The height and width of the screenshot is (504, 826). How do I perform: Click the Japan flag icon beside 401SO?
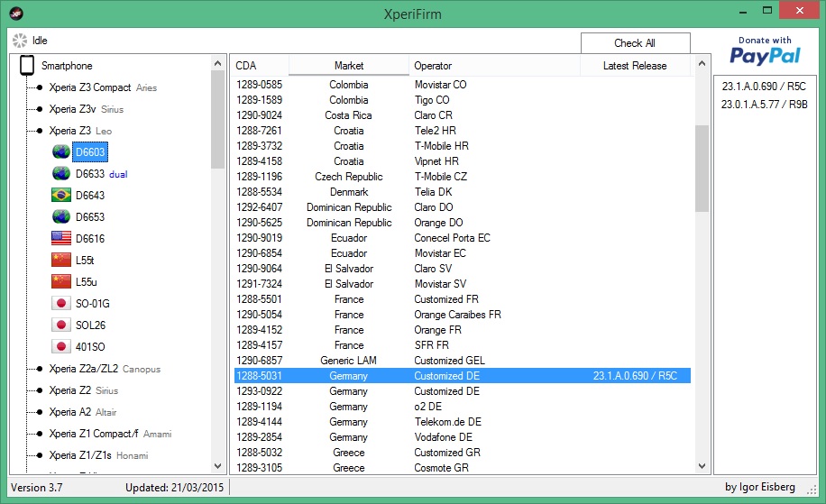61,346
